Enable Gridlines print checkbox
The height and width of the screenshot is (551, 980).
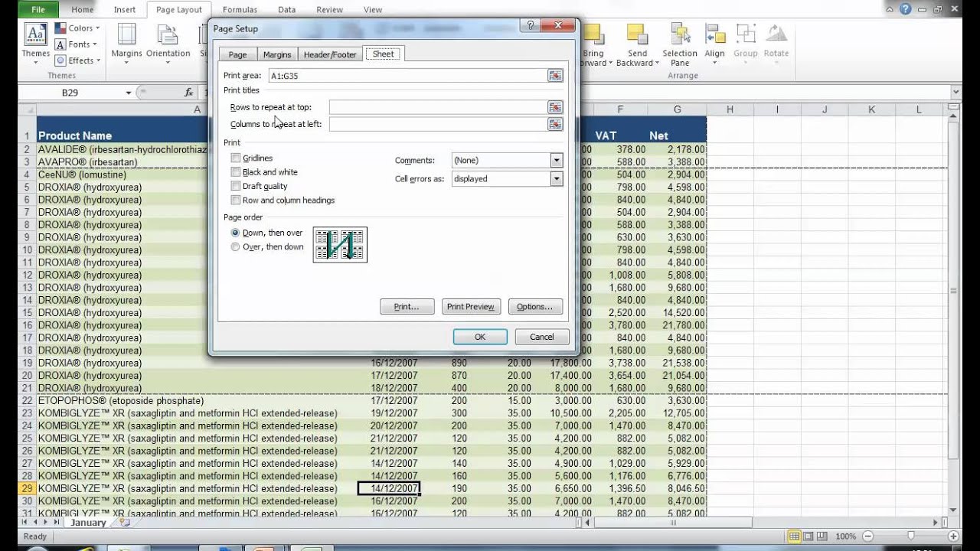pos(236,158)
